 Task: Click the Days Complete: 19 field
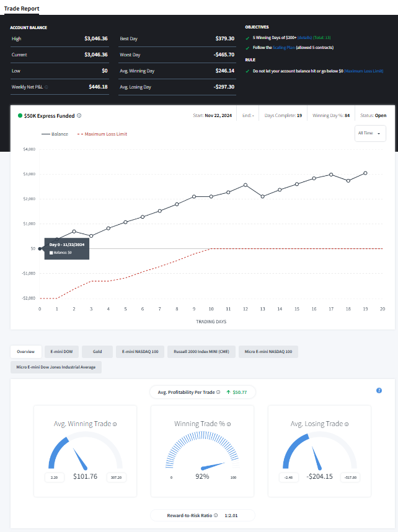[283, 116]
